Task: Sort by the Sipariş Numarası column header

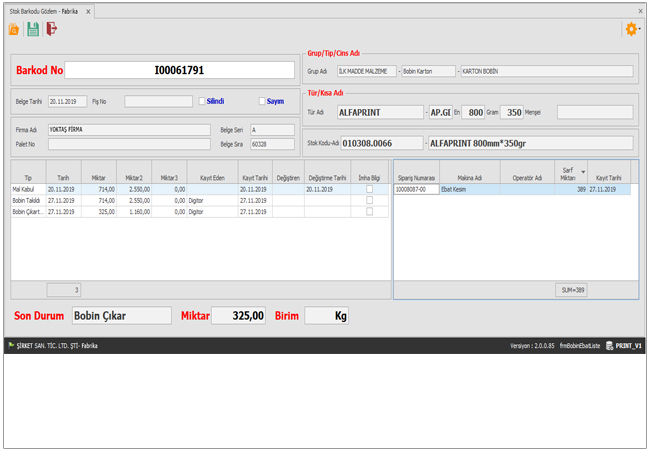Action: tap(416, 177)
